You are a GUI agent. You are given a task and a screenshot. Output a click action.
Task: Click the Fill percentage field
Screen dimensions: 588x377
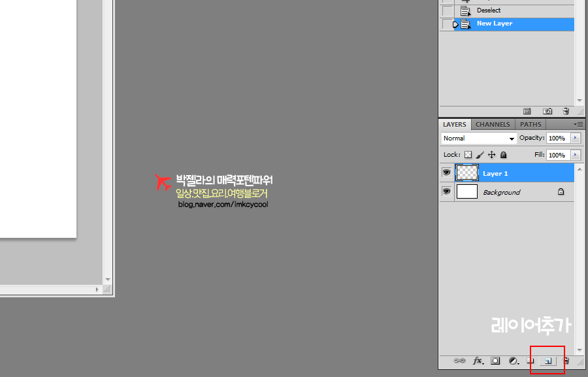point(557,155)
